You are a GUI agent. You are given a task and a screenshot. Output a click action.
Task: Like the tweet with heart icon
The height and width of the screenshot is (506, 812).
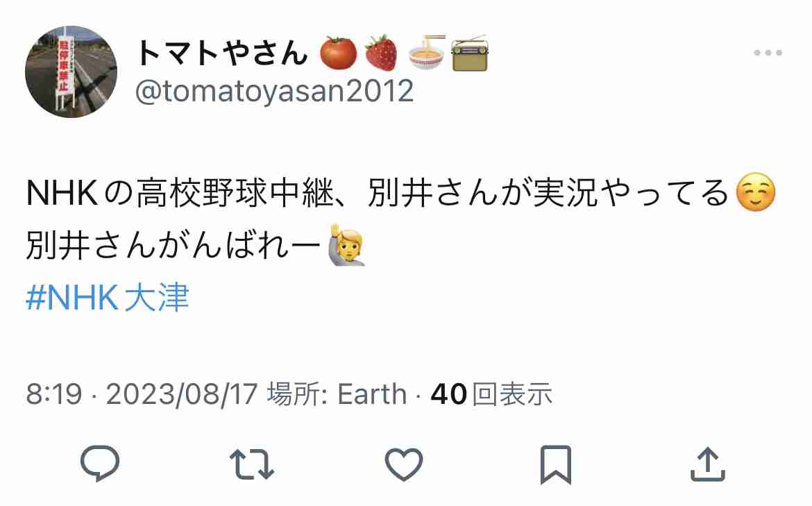pyautogui.click(x=404, y=464)
